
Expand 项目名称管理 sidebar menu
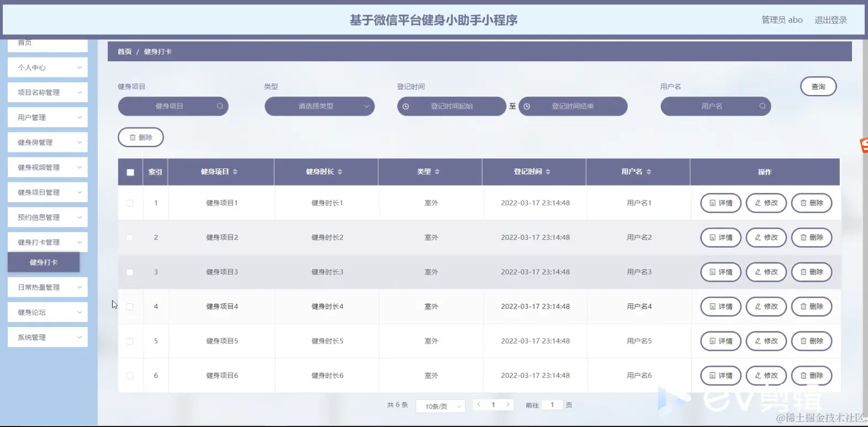point(48,92)
